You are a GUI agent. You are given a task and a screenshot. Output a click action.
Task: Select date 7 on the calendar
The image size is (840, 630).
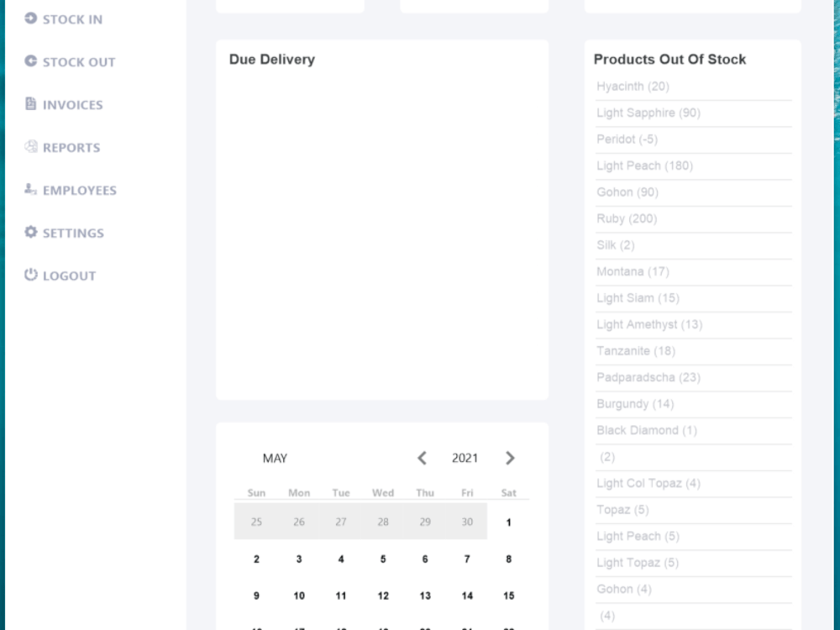click(467, 559)
